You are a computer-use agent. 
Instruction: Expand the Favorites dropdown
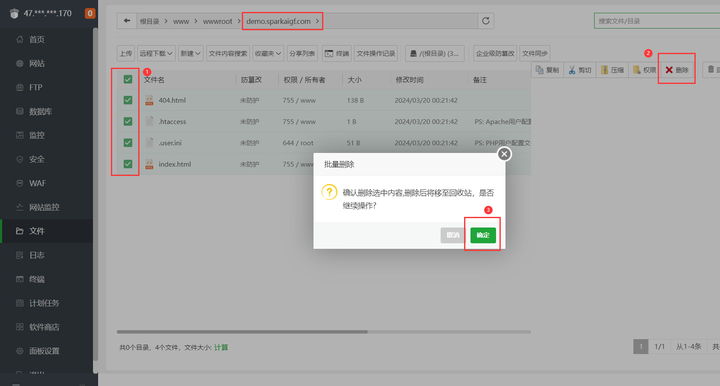coord(268,53)
